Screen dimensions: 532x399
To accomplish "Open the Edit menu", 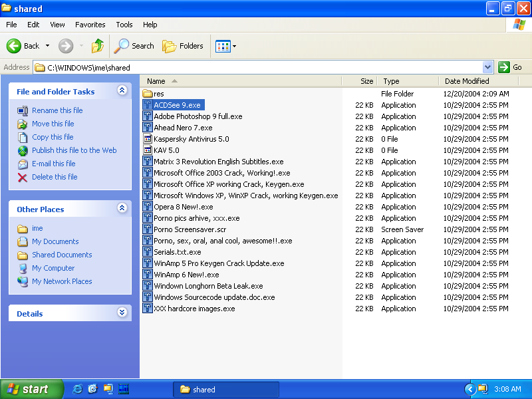I will tap(33, 25).
